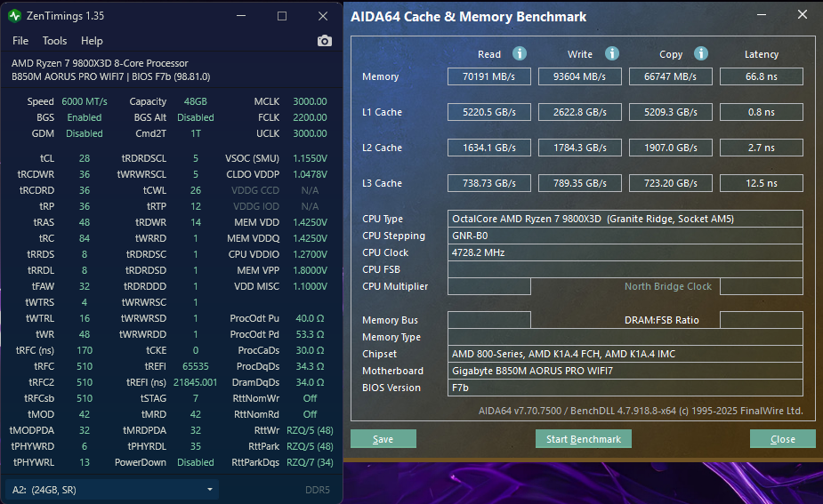
Task: Click the empty CPU FSB field
Action: pyautogui.click(x=625, y=269)
